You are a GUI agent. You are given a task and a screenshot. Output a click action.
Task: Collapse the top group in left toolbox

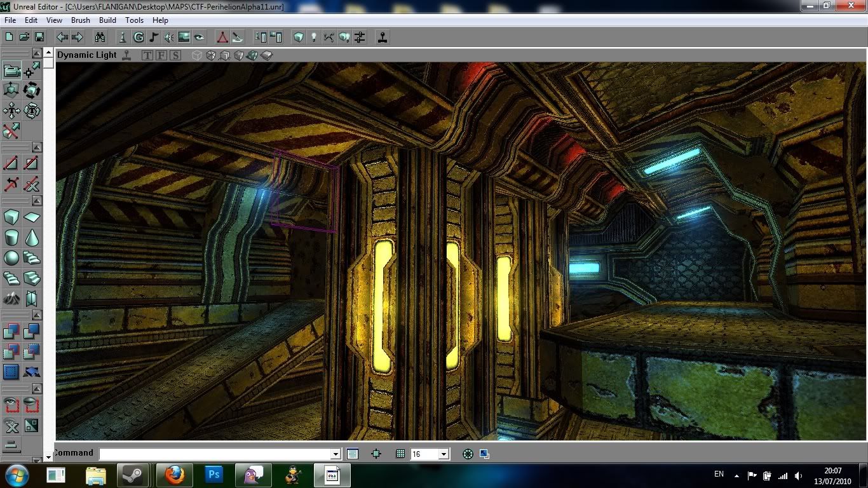(x=37, y=53)
